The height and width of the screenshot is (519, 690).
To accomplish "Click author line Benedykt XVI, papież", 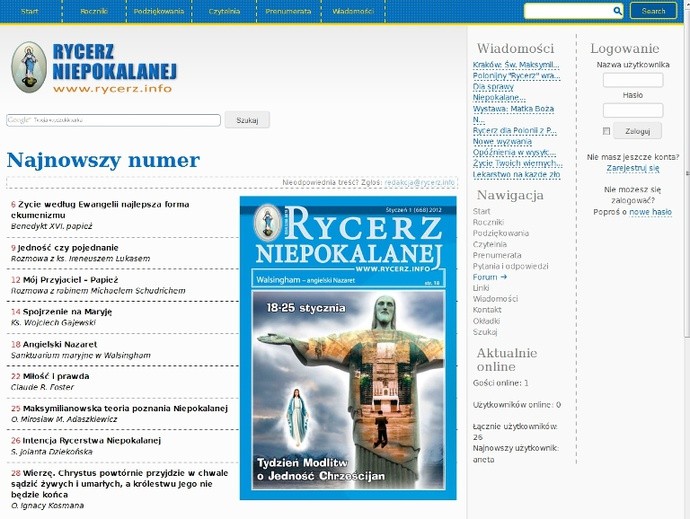I will tap(51, 226).
